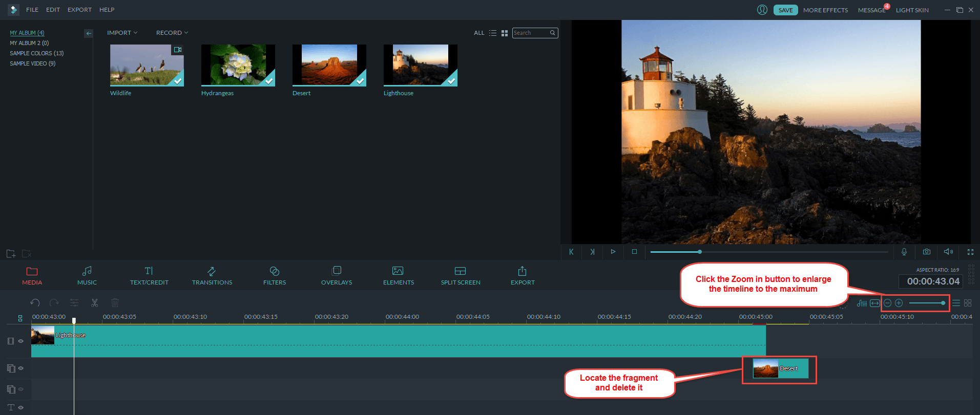This screenshot has width=980, height=415.
Task: Take a snapshot of the preview
Action: (x=927, y=252)
